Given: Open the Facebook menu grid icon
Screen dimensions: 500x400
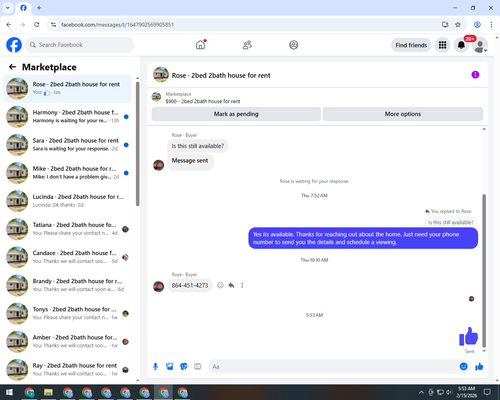Looking at the screenshot, I should coord(442,45).
